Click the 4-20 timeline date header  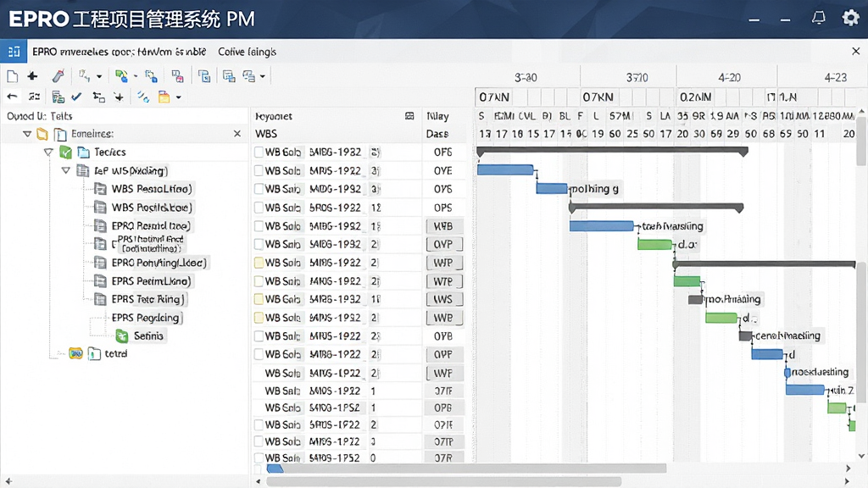730,77
